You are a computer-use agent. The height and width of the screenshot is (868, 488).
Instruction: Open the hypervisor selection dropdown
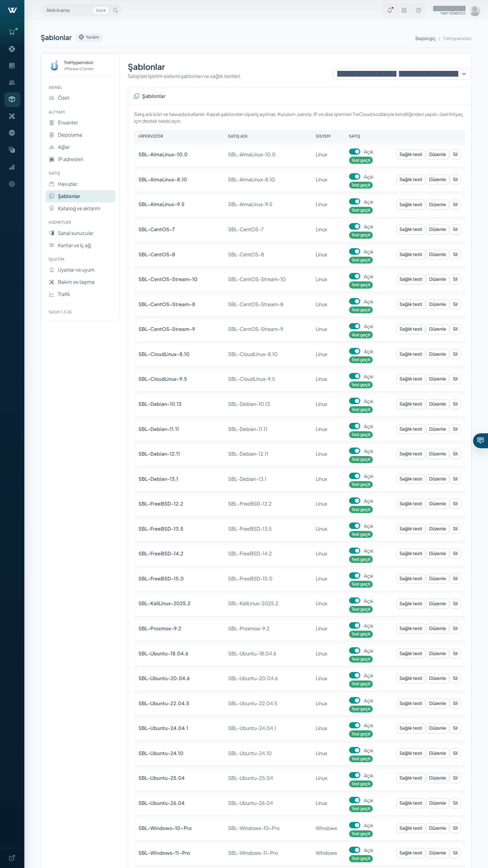pyautogui.click(x=402, y=74)
